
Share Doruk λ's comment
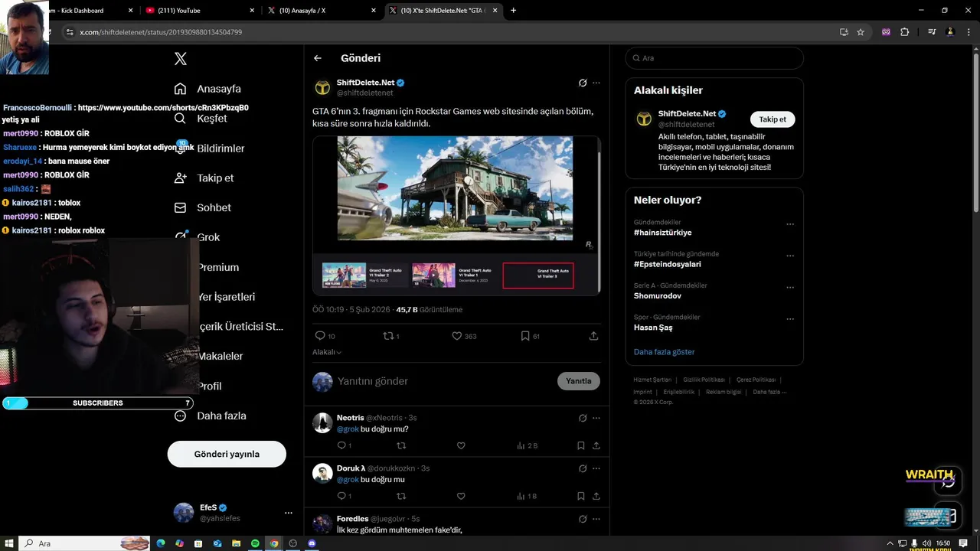click(596, 496)
